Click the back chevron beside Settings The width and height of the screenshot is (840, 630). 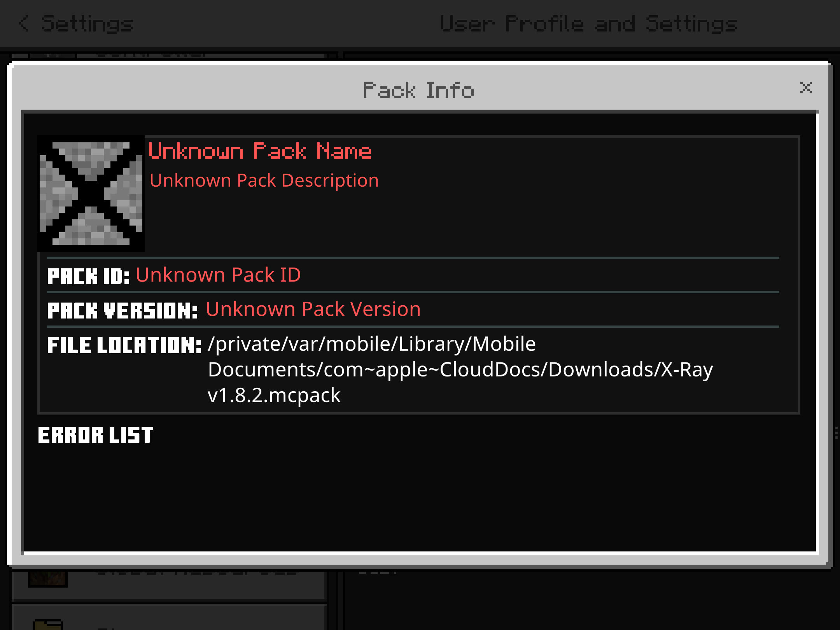[24, 23]
